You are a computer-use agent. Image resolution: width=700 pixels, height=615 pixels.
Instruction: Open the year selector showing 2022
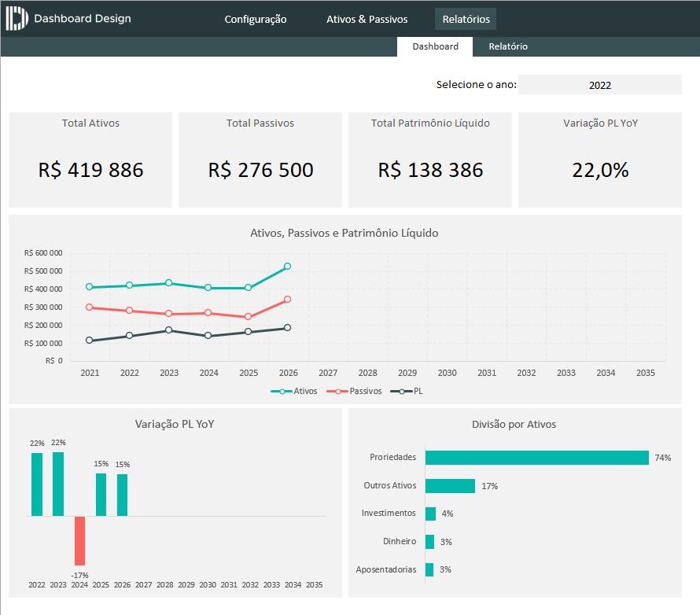click(x=599, y=85)
